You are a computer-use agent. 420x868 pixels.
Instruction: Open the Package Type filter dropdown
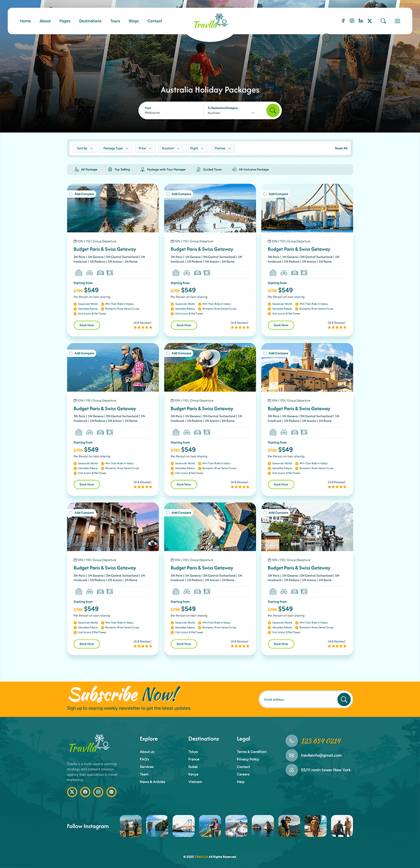pos(115,148)
